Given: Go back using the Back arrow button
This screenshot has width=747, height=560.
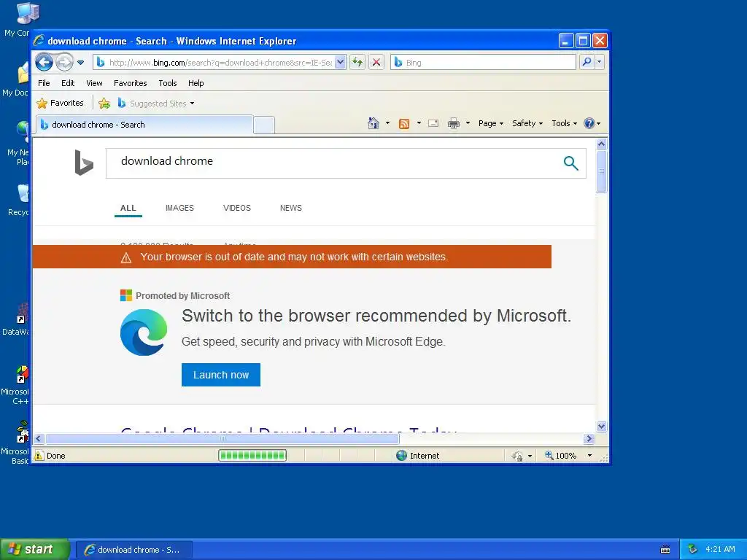Looking at the screenshot, I should tap(44, 62).
